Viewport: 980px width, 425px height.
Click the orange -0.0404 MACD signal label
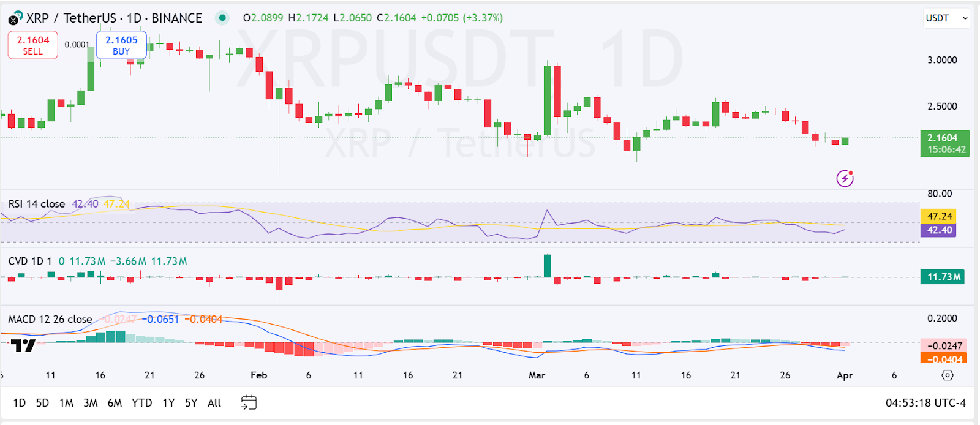(x=943, y=358)
